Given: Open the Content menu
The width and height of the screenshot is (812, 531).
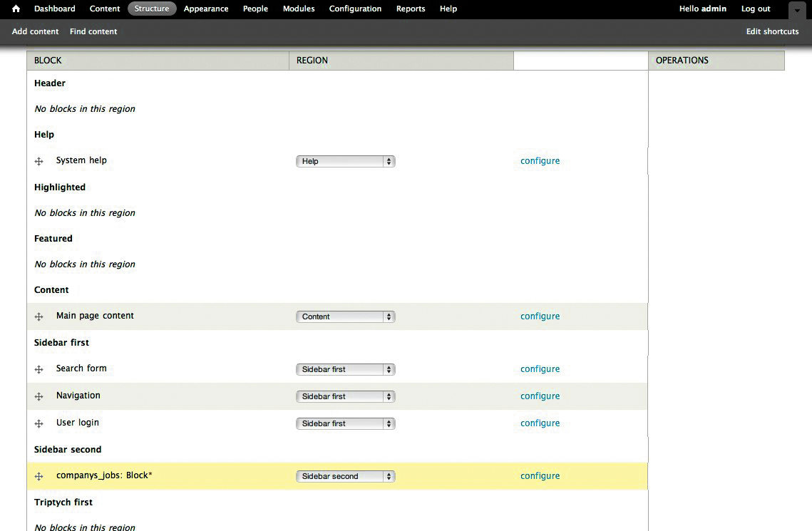Looking at the screenshot, I should coord(105,9).
